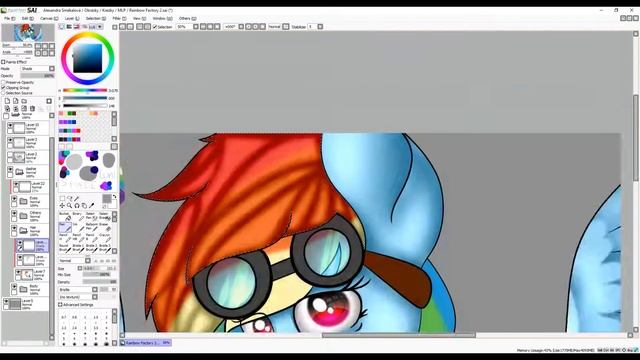Open the Bristle brush shape dropdown
Image resolution: width=640 pixels, height=360 pixels.
click(x=78, y=289)
